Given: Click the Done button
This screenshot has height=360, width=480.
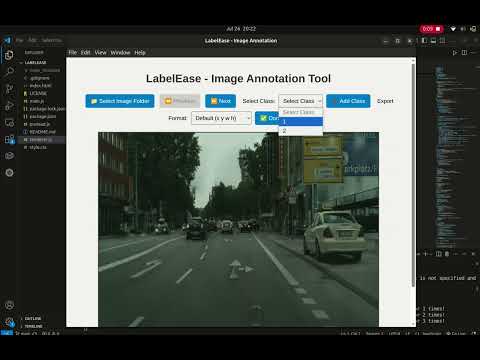Looking at the screenshot, I should pos(267,118).
